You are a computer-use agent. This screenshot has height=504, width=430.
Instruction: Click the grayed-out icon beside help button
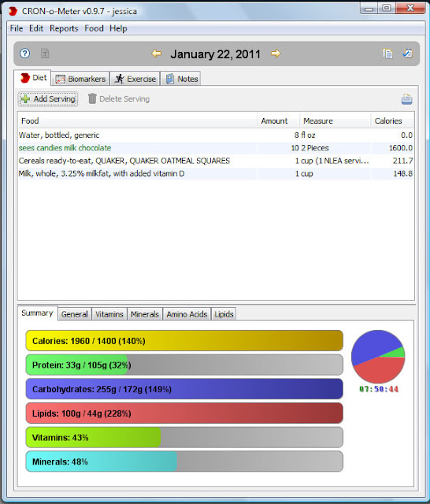tap(45, 54)
